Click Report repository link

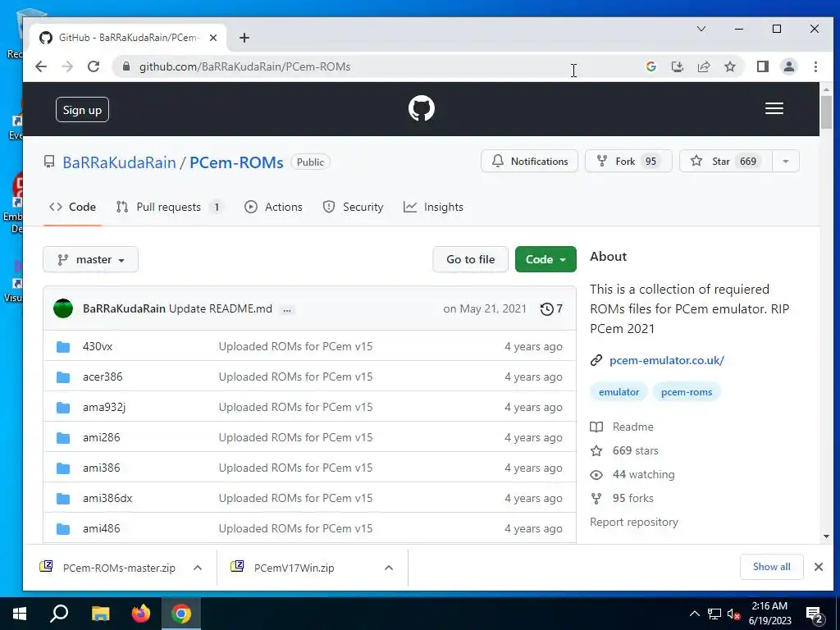(634, 522)
